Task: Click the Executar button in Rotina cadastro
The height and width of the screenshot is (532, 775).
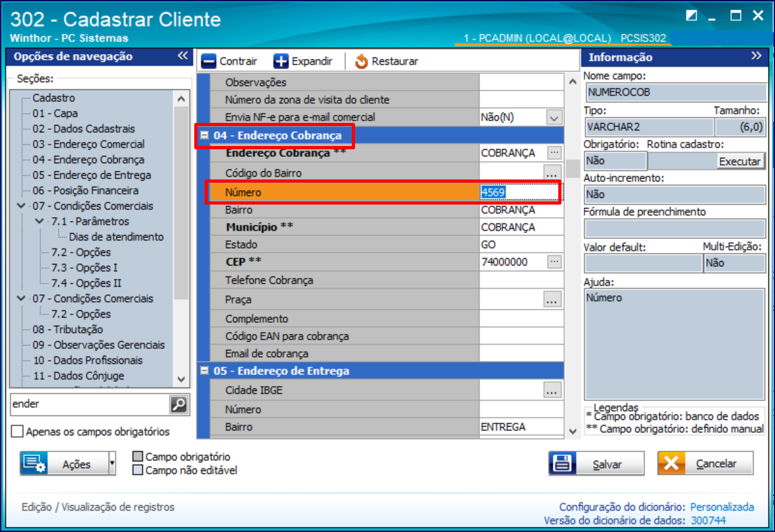Action: click(740, 161)
